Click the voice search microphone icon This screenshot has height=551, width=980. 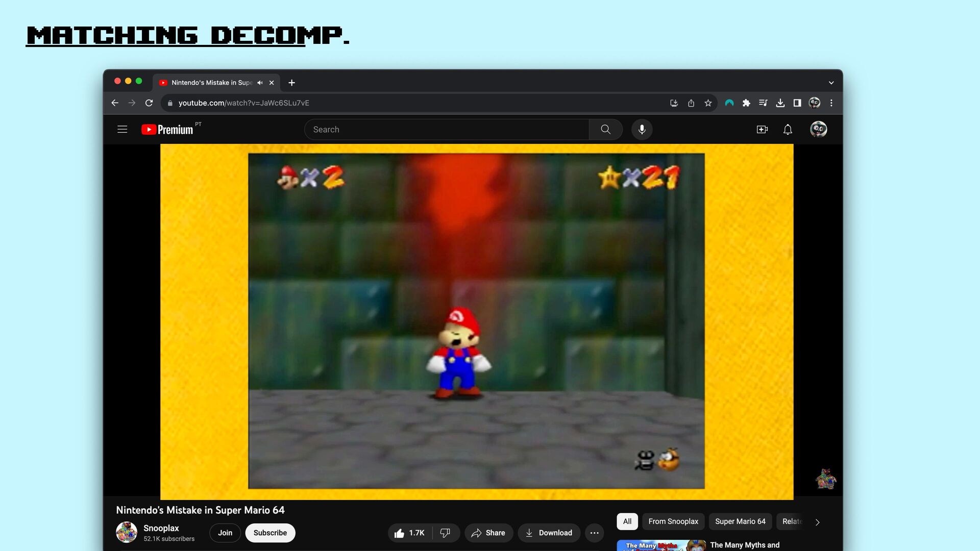(642, 130)
